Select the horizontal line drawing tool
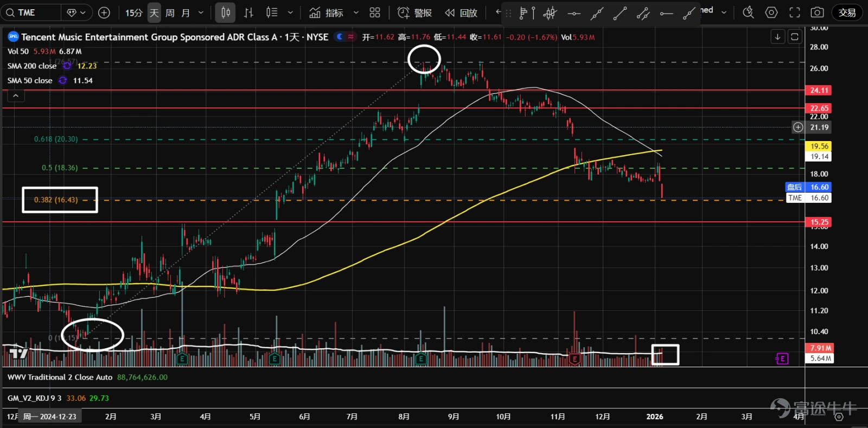The width and height of the screenshot is (868, 428). [573, 13]
